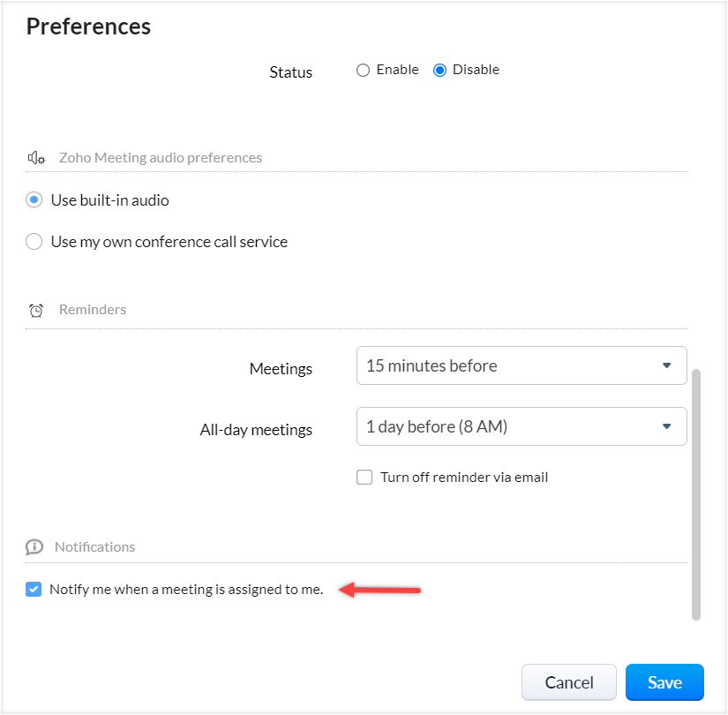Check Turn off reminder via email

point(364,478)
